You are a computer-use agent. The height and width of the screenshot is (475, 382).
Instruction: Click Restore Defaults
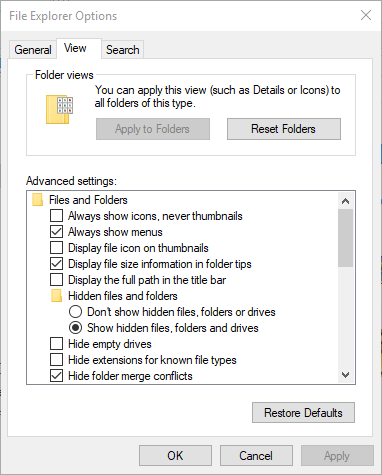pyautogui.click(x=303, y=413)
